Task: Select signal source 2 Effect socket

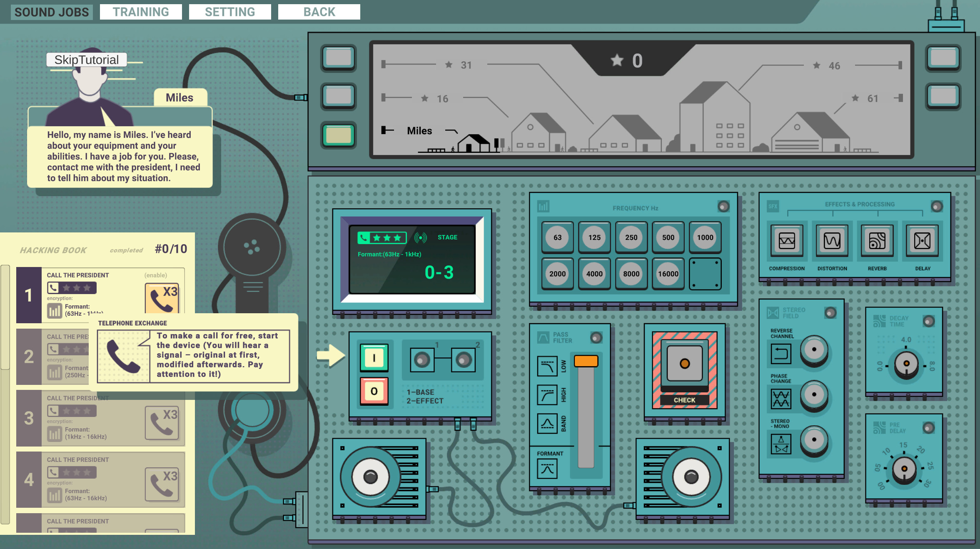Action: [463, 360]
